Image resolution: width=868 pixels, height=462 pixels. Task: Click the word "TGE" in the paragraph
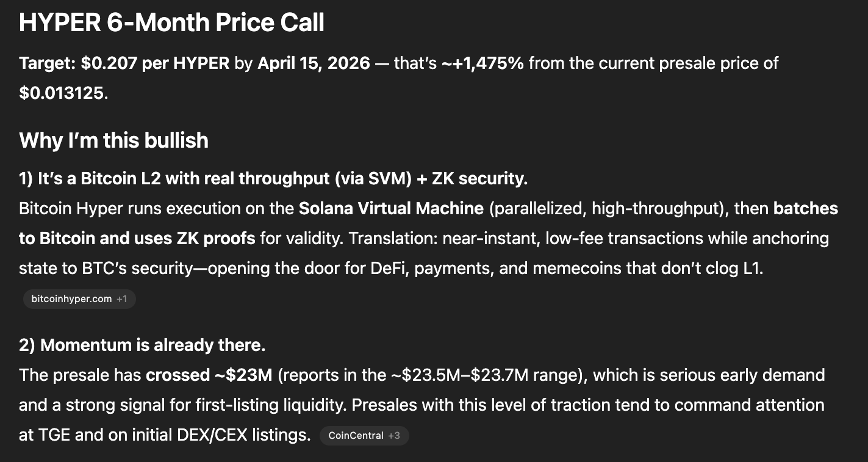(40, 435)
